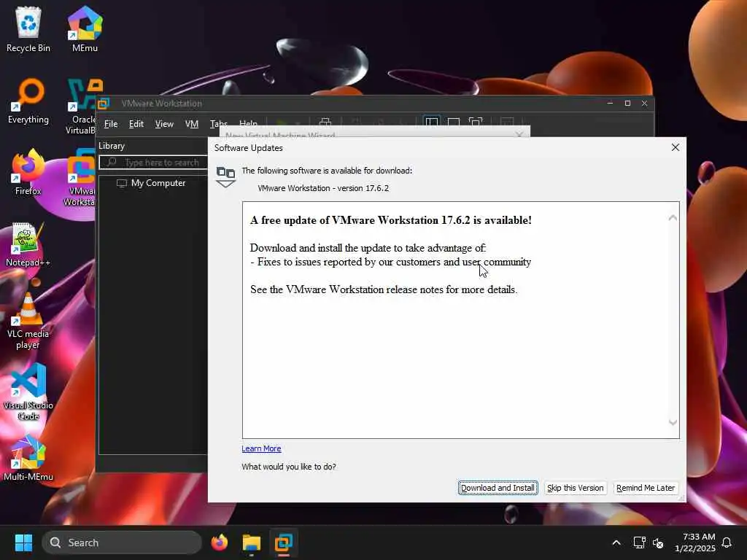Click the taskbar Search box
747x560 pixels.
pyautogui.click(x=122, y=542)
